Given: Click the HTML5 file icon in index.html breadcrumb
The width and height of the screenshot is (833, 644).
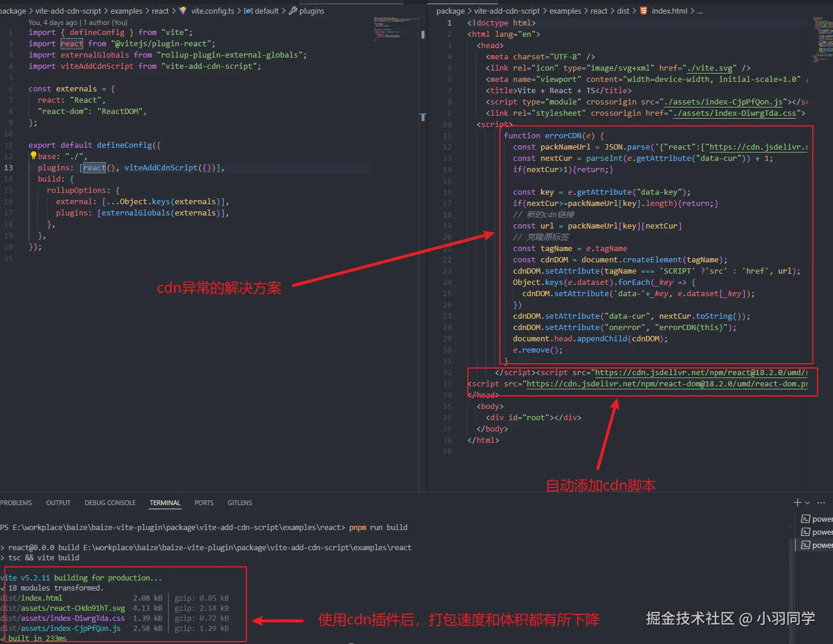Looking at the screenshot, I should pyautogui.click(x=644, y=11).
